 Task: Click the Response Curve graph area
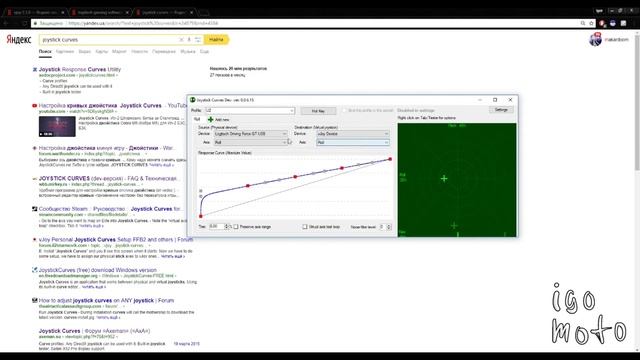click(295, 188)
